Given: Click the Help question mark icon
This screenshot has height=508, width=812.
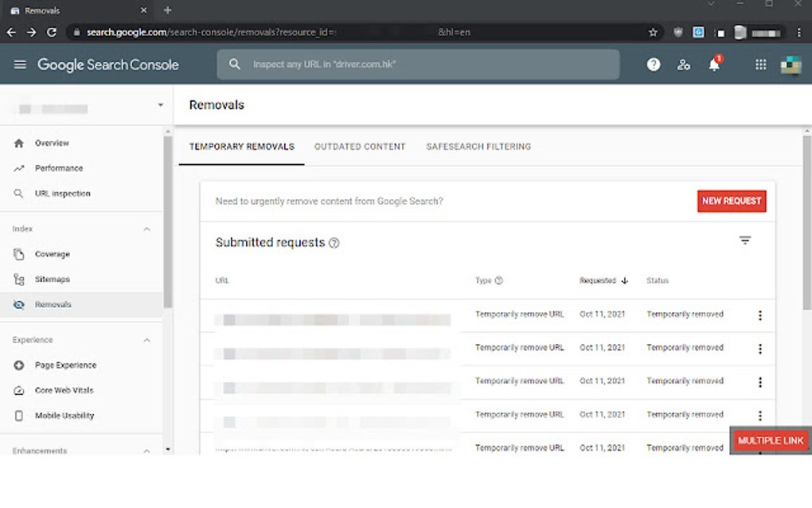Looking at the screenshot, I should [654, 64].
